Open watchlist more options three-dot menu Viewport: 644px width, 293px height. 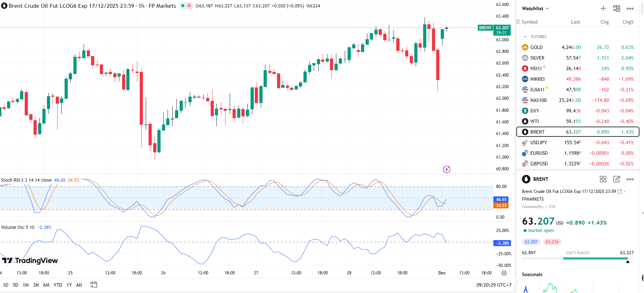click(630, 8)
